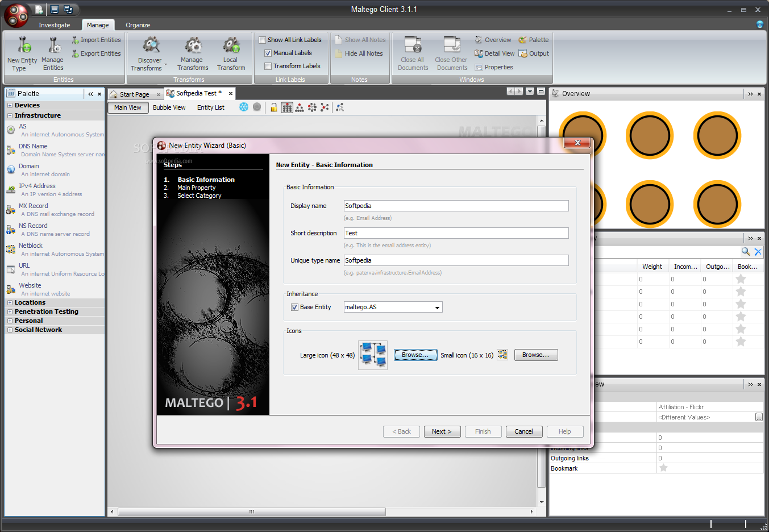Click the new graph icon in title bar
Viewport: 769px width, 532px height.
tap(39, 9)
